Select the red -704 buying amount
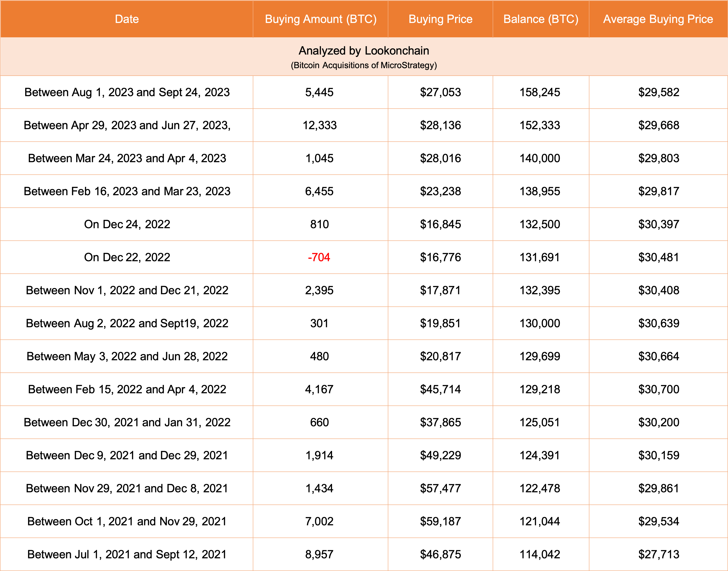The height and width of the screenshot is (571, 728). click(319, 257)
